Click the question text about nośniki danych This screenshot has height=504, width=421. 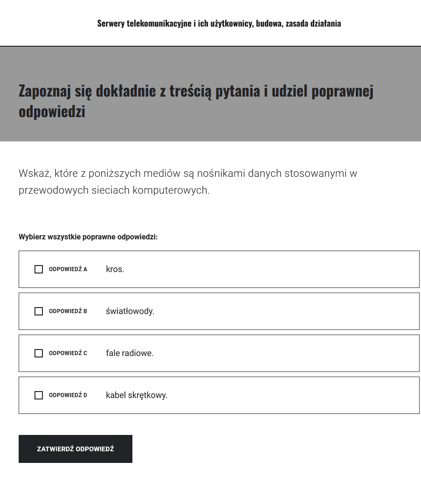pos(188,182)
